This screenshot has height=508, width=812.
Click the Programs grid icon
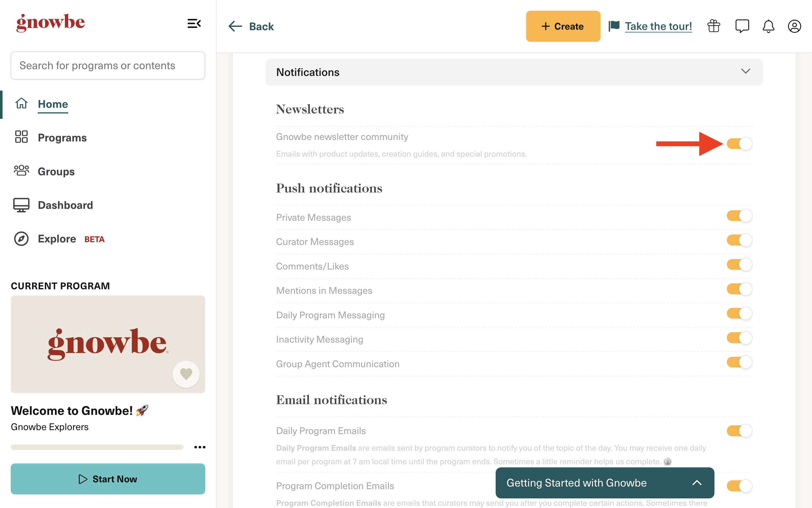(21, 137)
